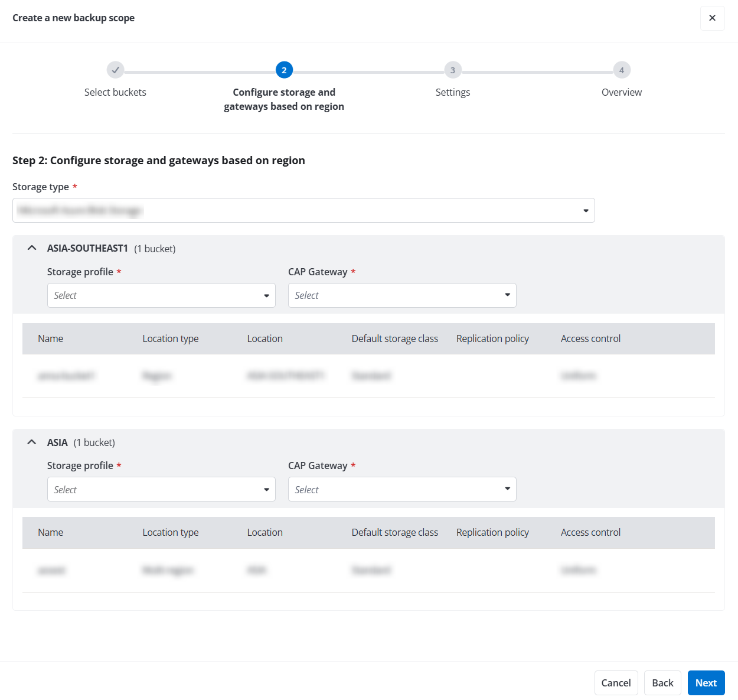The width and height of the screenshot is (738, 700).
Task: Open Storage profile dropdown under ASIA section
Action: click(161, 489)
